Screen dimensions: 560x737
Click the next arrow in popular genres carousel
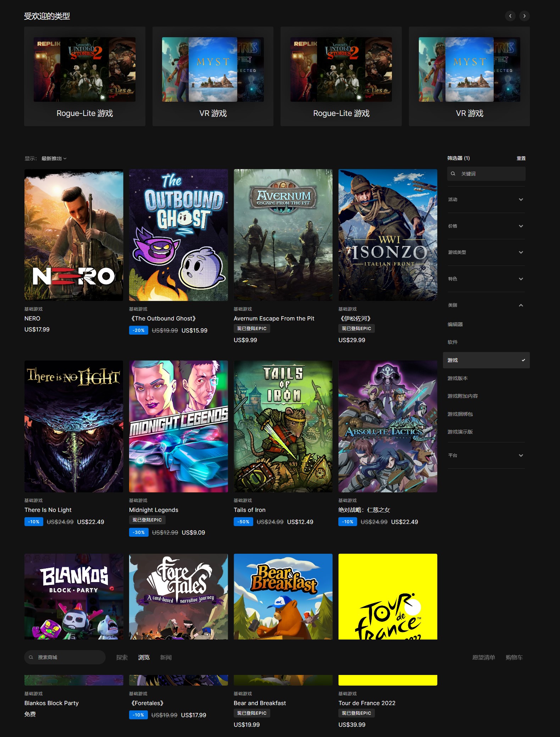(524, 16)
